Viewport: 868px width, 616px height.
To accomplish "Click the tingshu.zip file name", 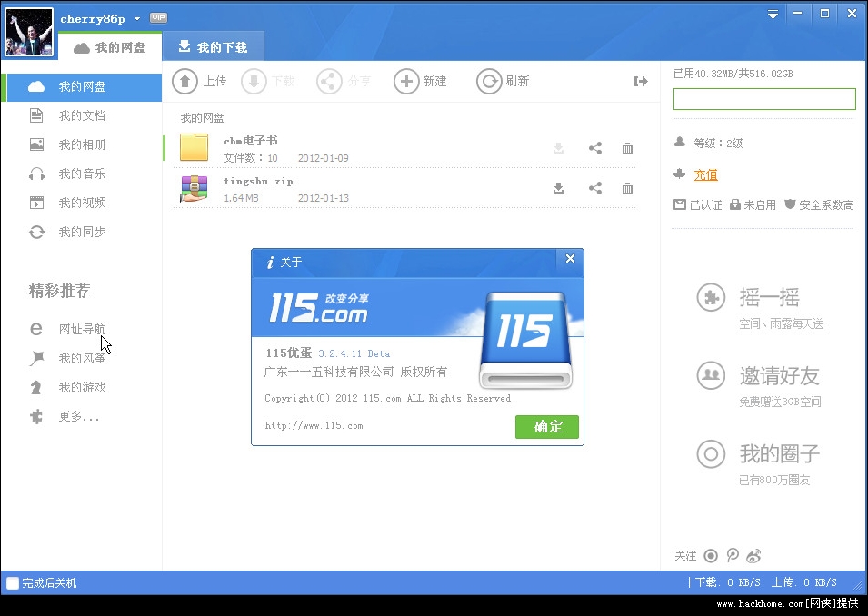I will click(x=258, y=181).
